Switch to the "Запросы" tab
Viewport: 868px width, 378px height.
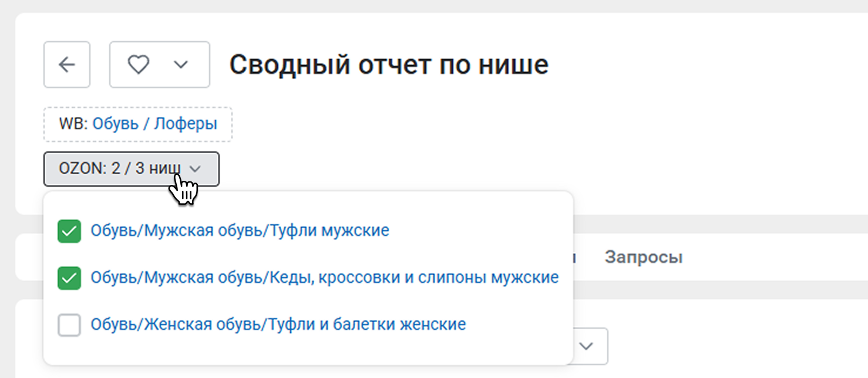(644, 257)
